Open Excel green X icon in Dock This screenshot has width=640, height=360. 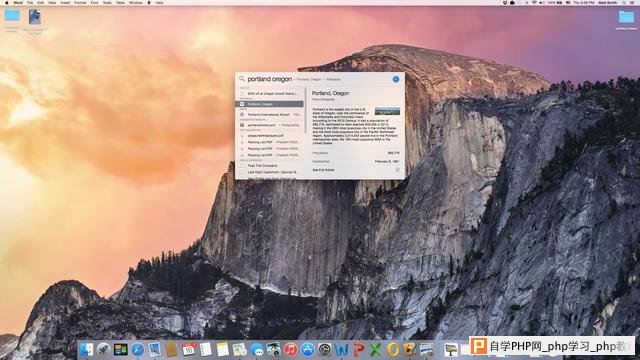pos(376,349)
